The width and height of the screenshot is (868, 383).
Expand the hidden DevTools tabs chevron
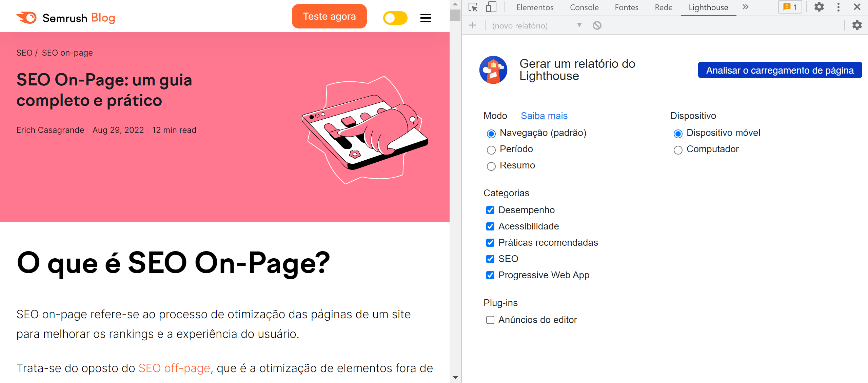pos(745,7)
